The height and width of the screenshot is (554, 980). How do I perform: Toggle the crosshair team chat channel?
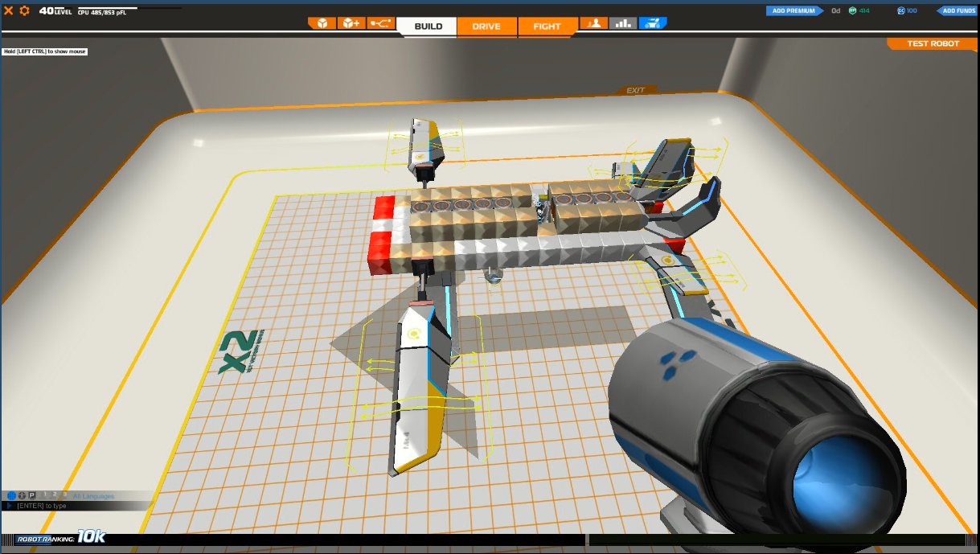[x=22, y=495]
